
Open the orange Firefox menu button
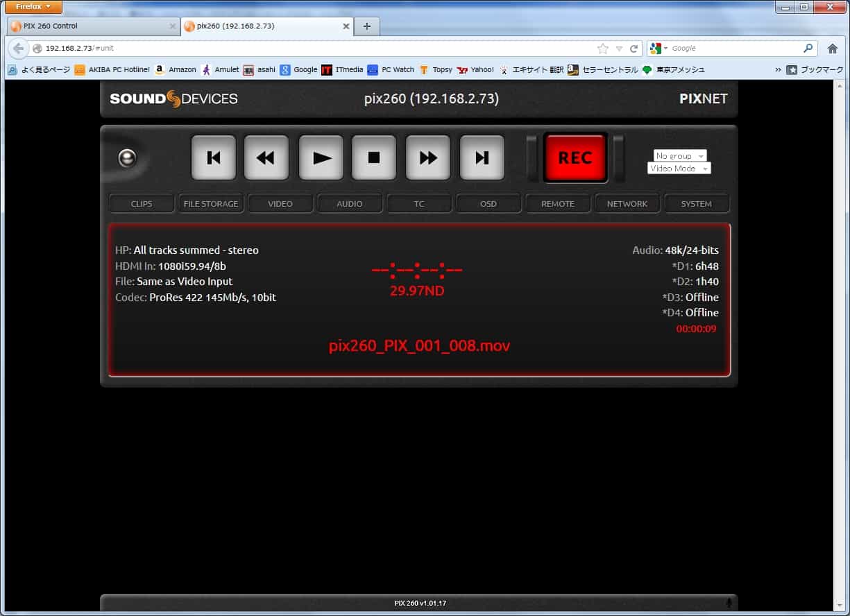tap(33, 6)
